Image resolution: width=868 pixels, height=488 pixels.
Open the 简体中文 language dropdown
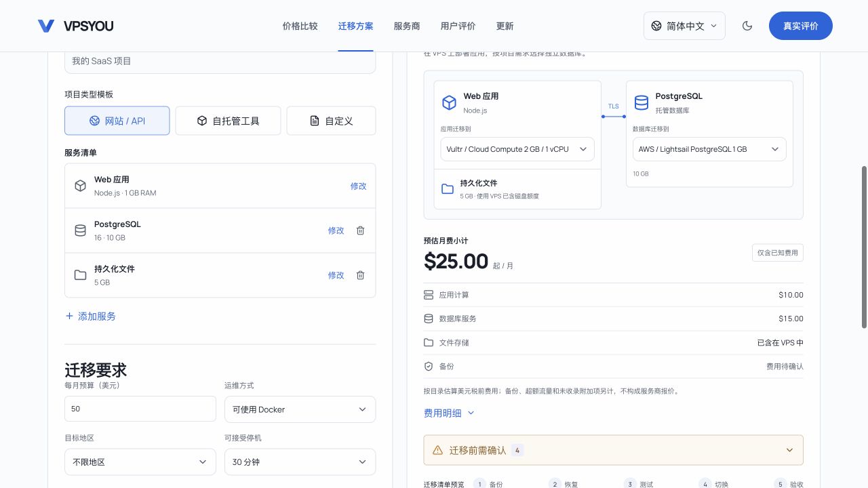tap(684, 26)
